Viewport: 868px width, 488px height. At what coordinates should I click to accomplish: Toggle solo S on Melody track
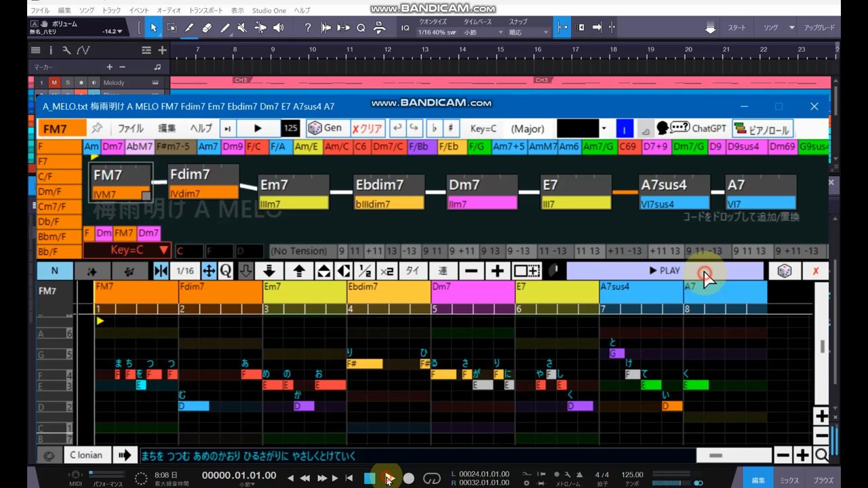(67, 83)
